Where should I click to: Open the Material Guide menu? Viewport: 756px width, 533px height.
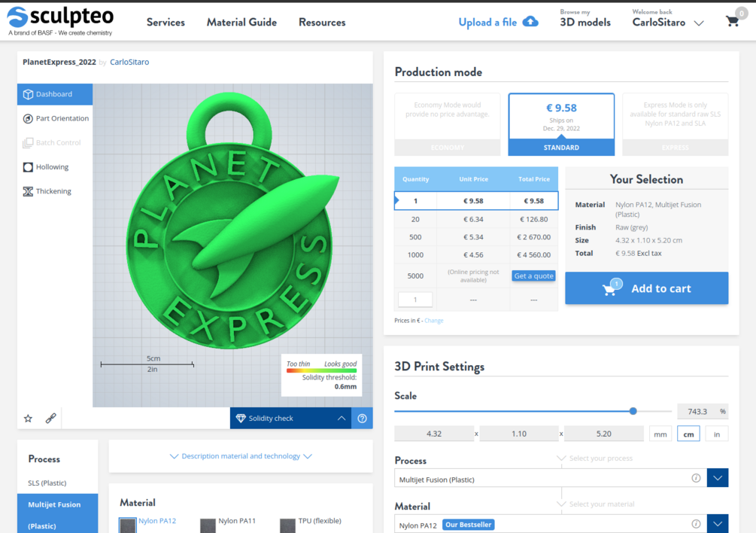[x=241, y=22]
